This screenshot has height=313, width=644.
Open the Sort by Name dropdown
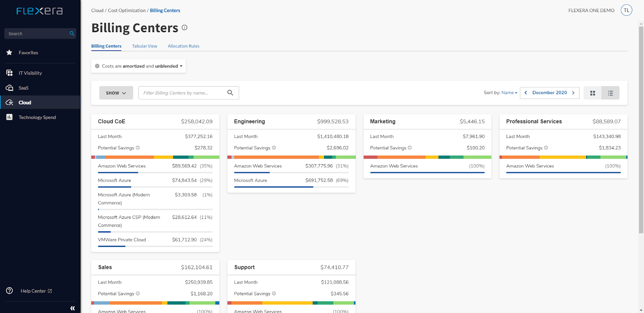pyautogui.click(x=509, y=93)
